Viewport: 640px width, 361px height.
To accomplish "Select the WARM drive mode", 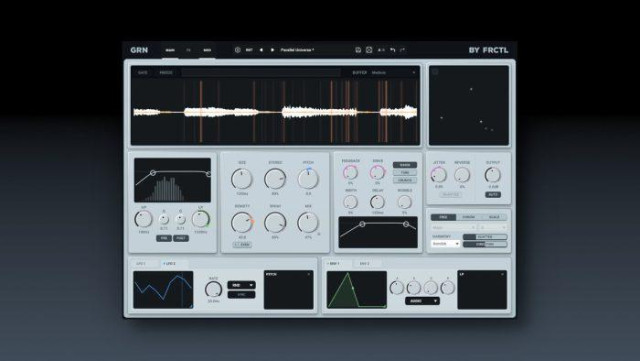I will coord(404,165).
